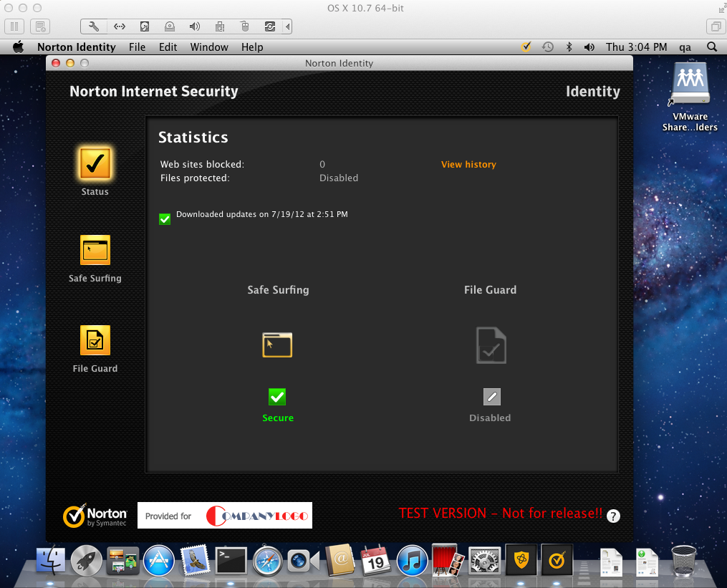This screenshot has width=727, height=588.
Task: Click the File Guard document icon in panel
Action: click(491, 345)
